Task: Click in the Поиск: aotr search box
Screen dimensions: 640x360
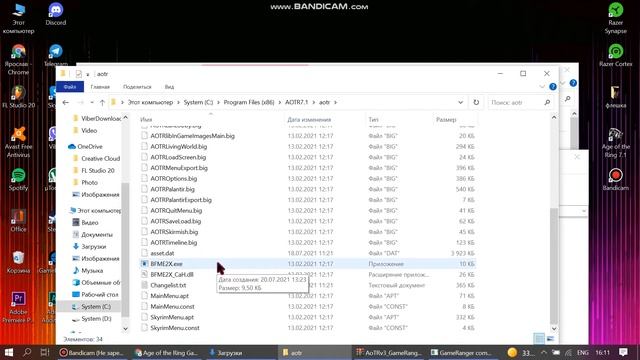Action: point(516,102)
